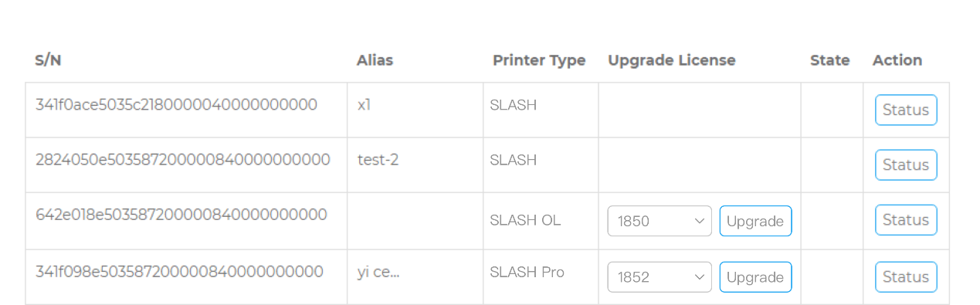The image size is (980, 305).
Task: Select the S/N column header
Action: pyautogui.click(x=48, y=60)
